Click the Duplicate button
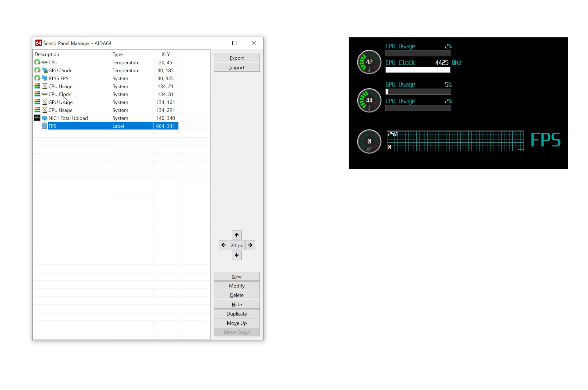Screen dimensions: 588x390 pyautogui.click(x=237, y=314)
